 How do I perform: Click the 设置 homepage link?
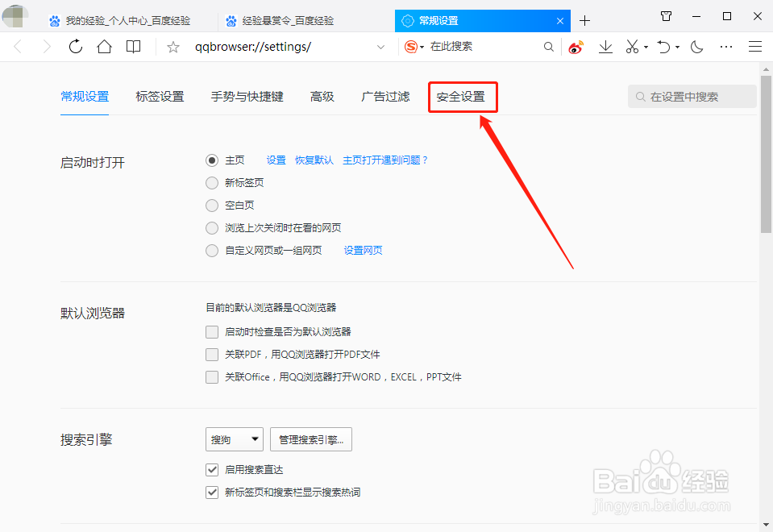[x=276, y=160]
